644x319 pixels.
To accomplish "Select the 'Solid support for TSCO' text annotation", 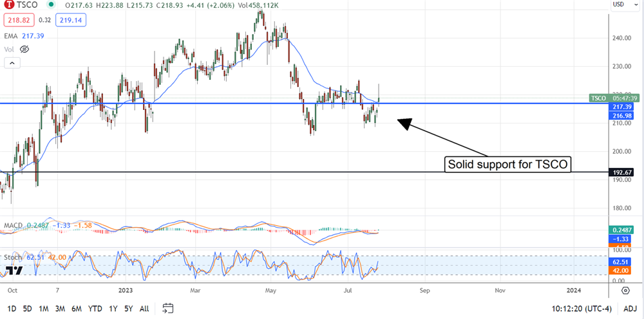I will tap(509, 164).
